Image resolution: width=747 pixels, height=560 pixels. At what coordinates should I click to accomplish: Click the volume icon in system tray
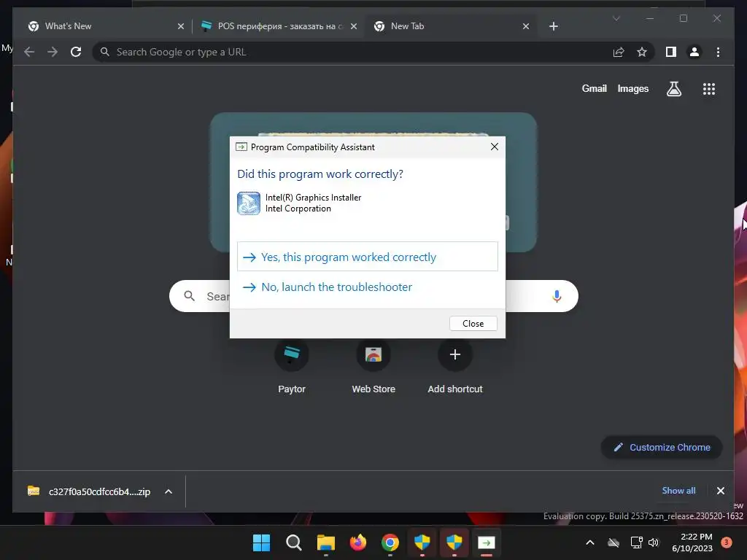click(653, 542)
